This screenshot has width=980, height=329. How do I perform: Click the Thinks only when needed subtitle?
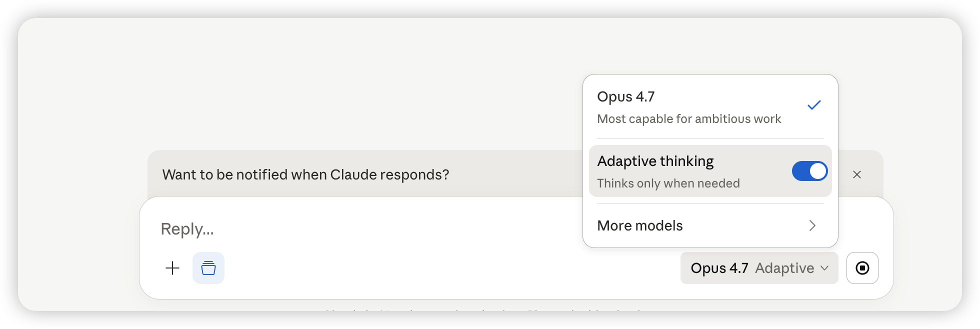(x=668, y=183)
